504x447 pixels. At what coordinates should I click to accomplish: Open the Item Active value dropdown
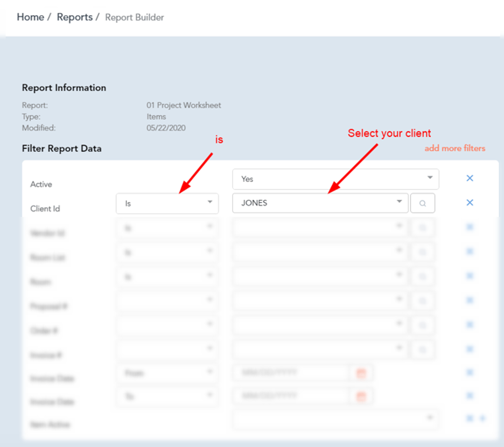tap(335, 418)
